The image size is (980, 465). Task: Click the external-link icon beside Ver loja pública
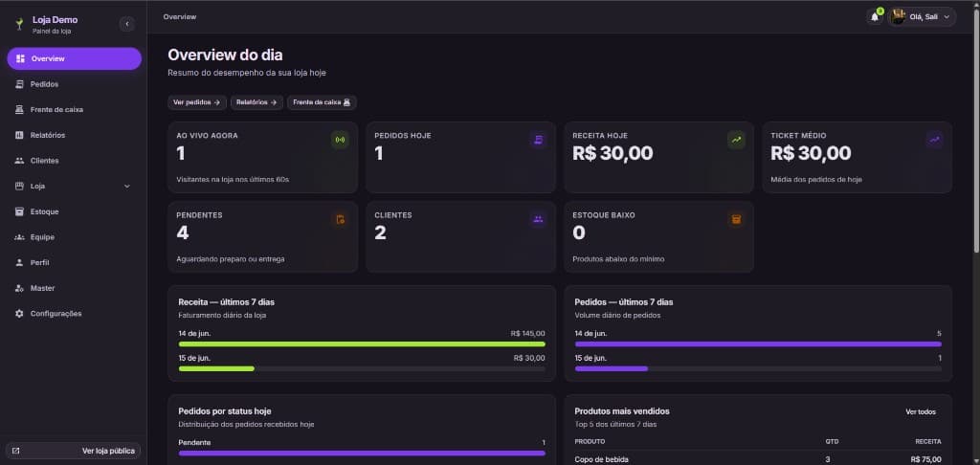pos(15,451)
